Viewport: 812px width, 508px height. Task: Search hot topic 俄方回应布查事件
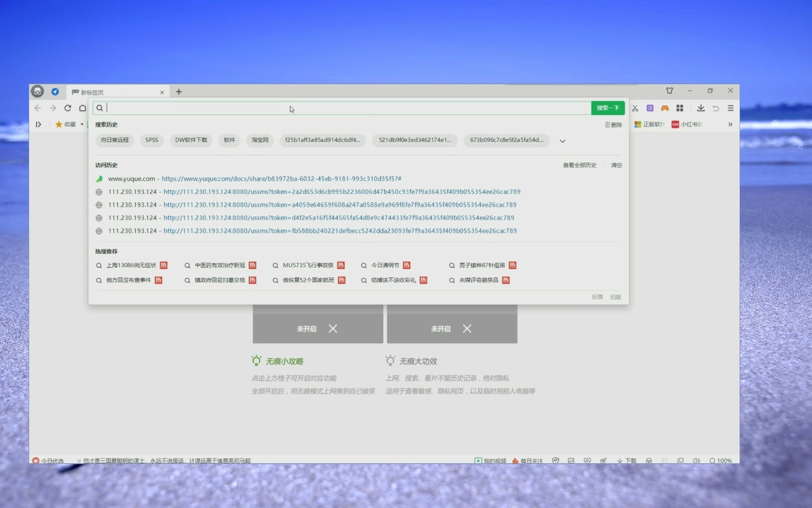pyautogui.click(x=129, y=280)
